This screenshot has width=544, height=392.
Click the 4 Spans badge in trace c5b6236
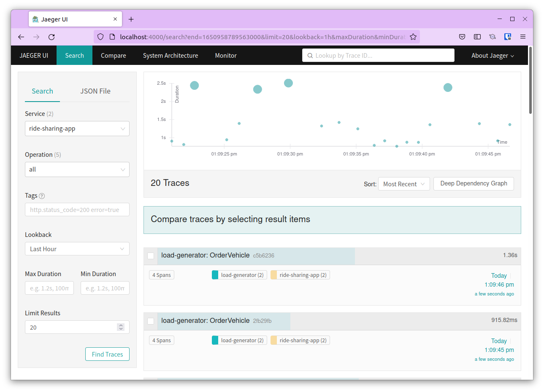click(x=162, y=275)
